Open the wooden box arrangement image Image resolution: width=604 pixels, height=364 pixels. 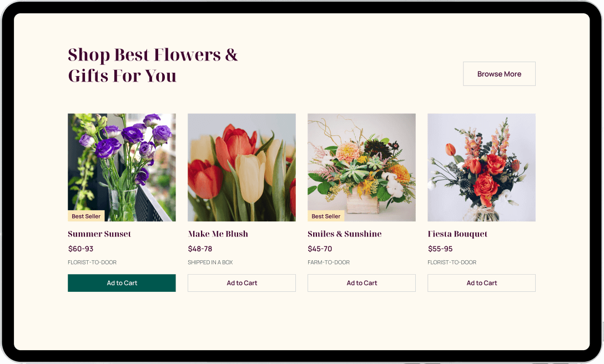coord(362,167)
